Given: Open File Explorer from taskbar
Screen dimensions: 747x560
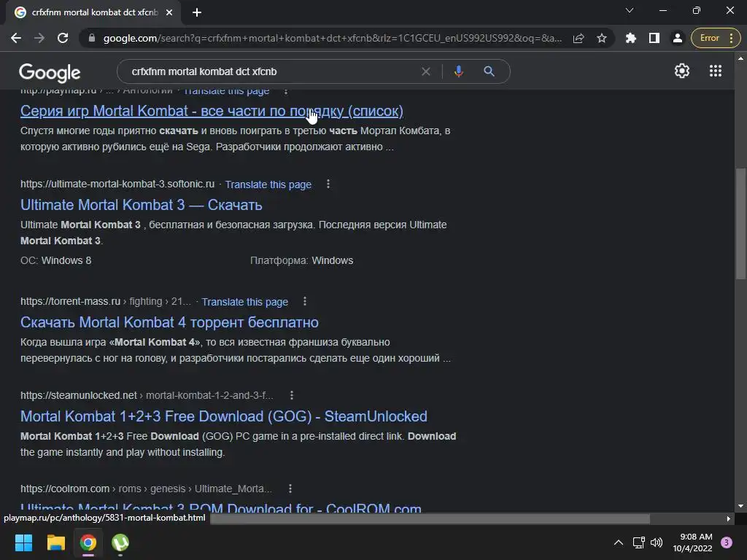Looking at the screenshot, I should point(55,542).
